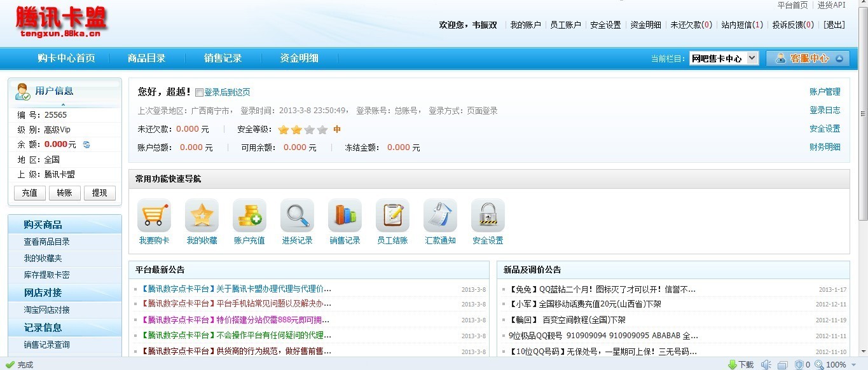Open 销售记录 bar chart icon
The image size is (868, 370).
click(344, 215)
